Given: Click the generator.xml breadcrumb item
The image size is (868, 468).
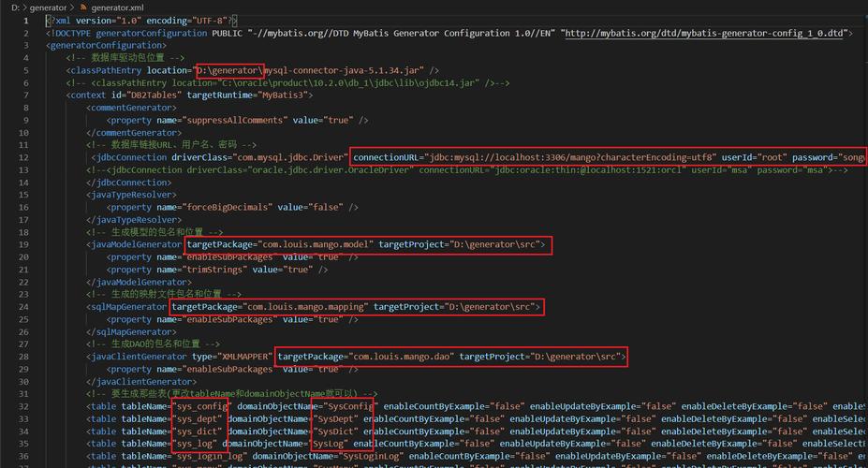Looking at the screenshot, I should (x=117, y=7).
